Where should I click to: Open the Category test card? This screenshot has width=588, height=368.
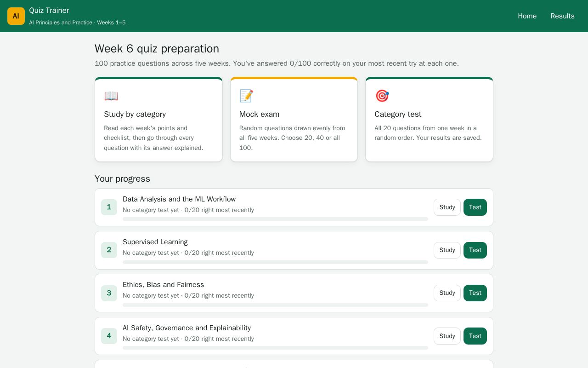[x=429, y=119]
